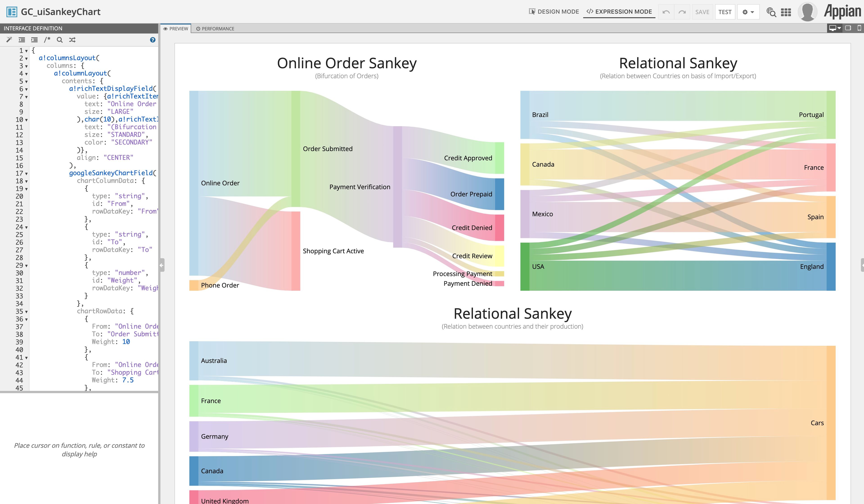Collapse googleSankeyChartField fold at line 17

click(x=26, y=173)
